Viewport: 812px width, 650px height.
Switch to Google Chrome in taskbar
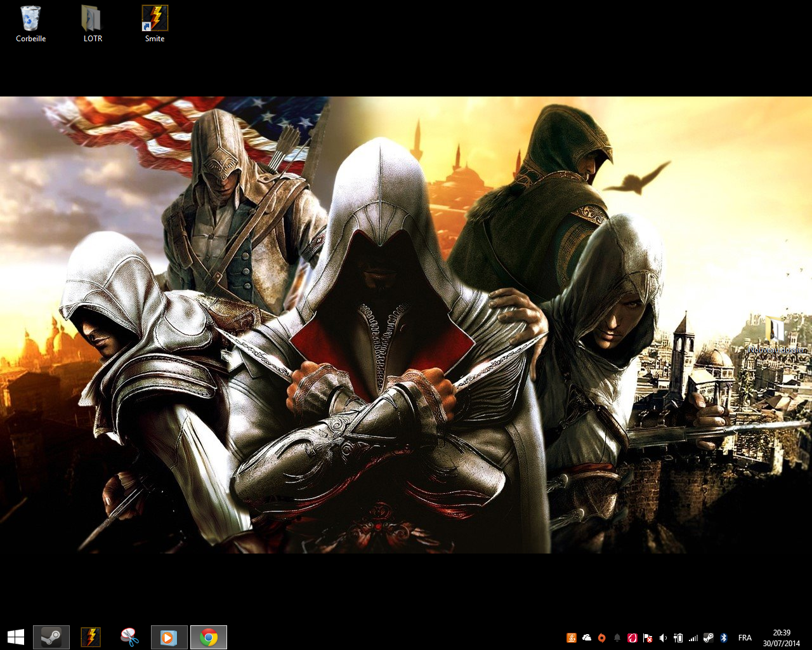[209, 637]
